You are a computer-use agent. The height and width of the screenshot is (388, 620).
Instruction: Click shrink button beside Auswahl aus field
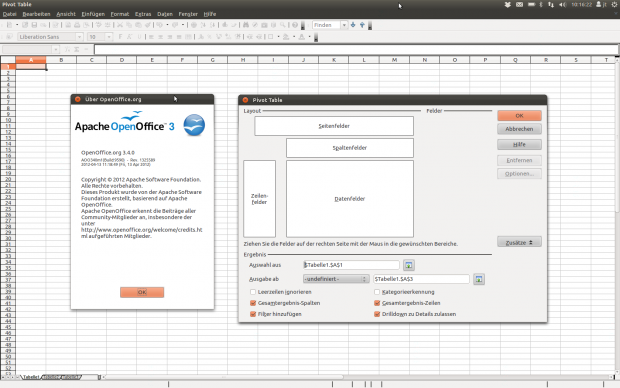(x=409, y=265)
